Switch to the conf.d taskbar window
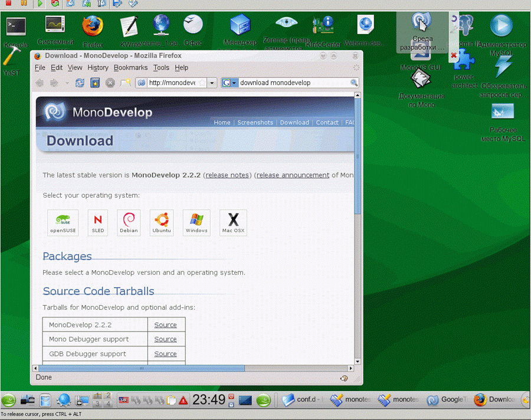Screen dimensions: 531x420 click(301, 400)
